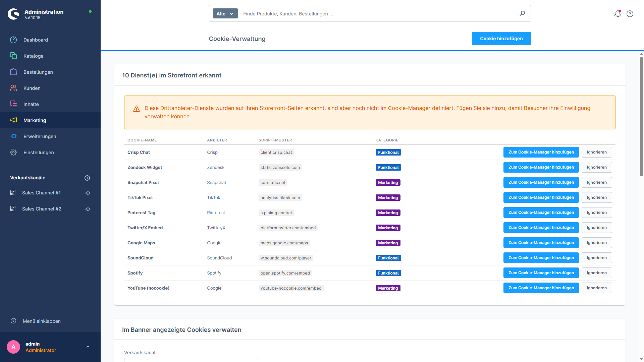Add Spotify to Cookie-Manager
Screen dimensions: 644x362
click(x=541, y=273)
